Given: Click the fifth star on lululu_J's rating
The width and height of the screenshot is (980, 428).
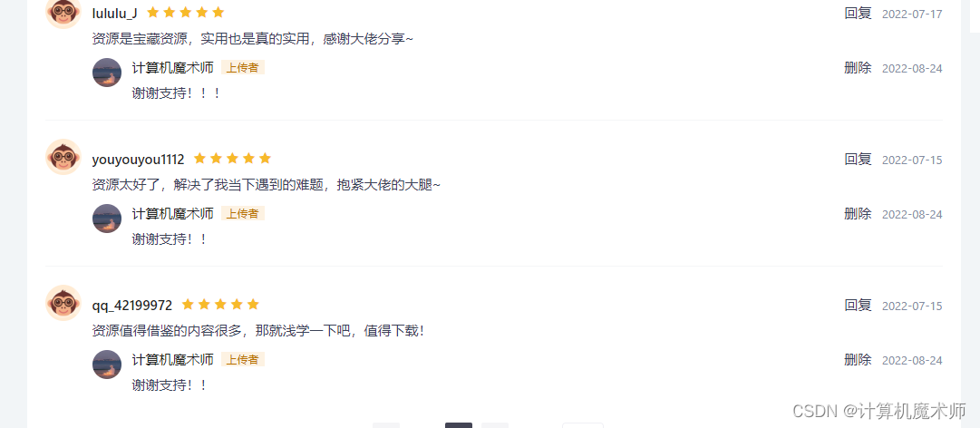Looking at the screenshot, I should click(x=218, y=13).
